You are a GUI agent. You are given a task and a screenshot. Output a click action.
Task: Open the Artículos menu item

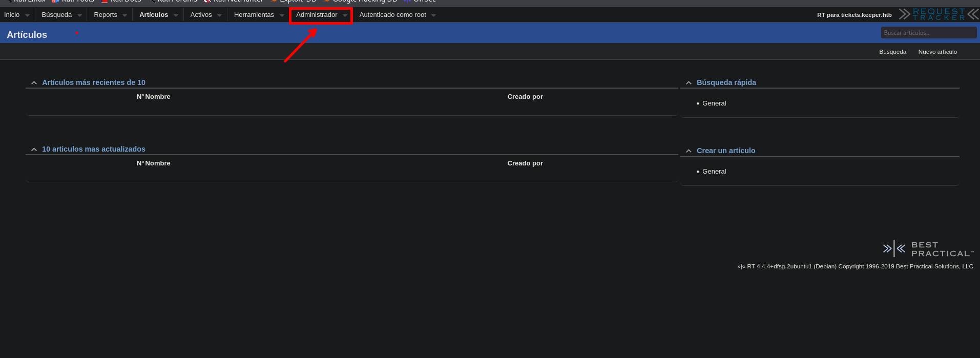coord(154,15)
